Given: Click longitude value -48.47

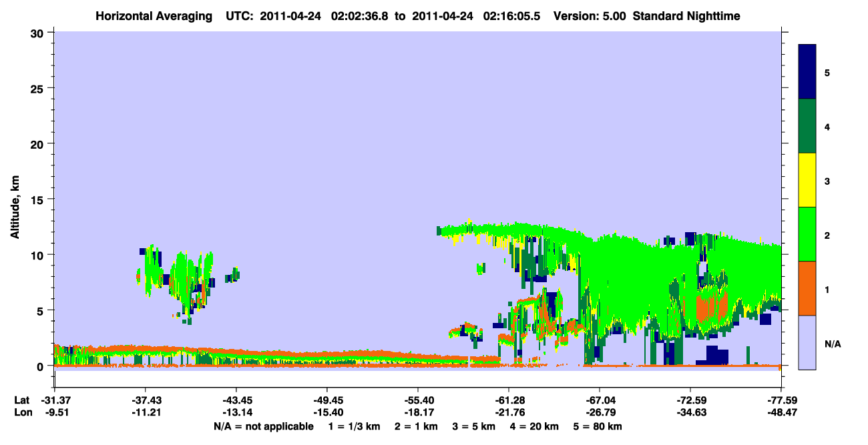Looking at the screenshot, I should coord(781,413).
